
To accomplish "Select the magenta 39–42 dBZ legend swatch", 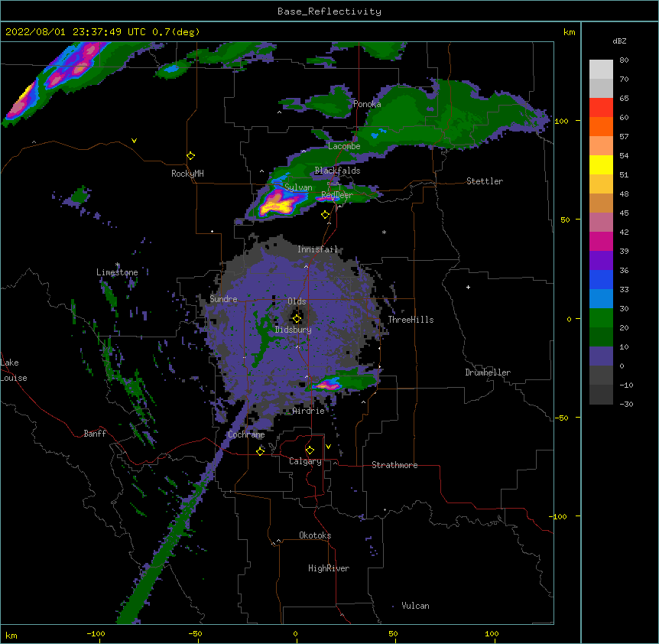I will click(x=601, y=241).
